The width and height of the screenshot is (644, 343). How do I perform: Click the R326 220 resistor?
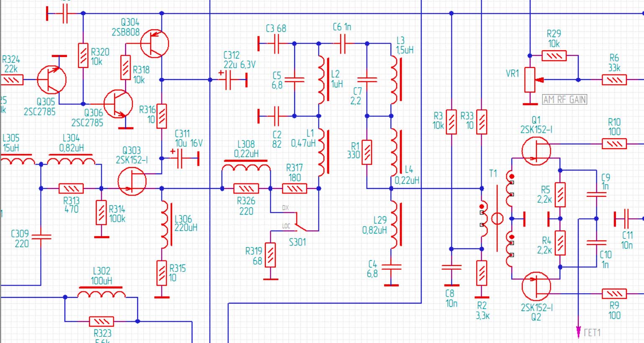click(246, 189)
